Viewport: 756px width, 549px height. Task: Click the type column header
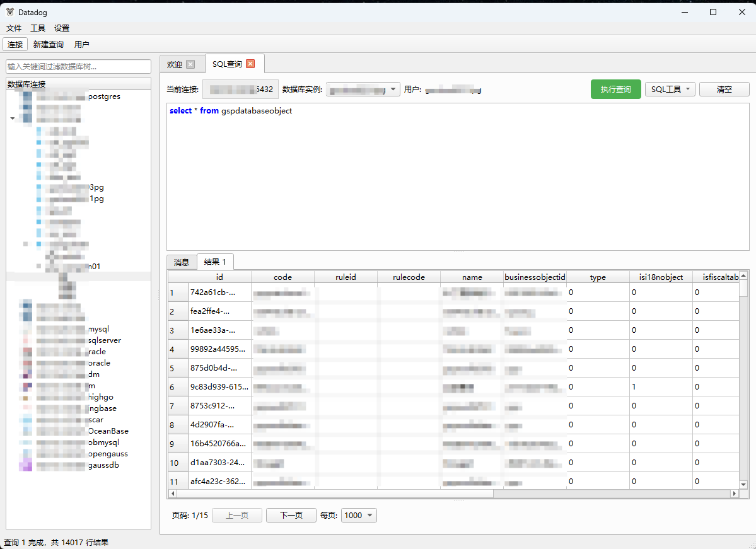[598, 277]
